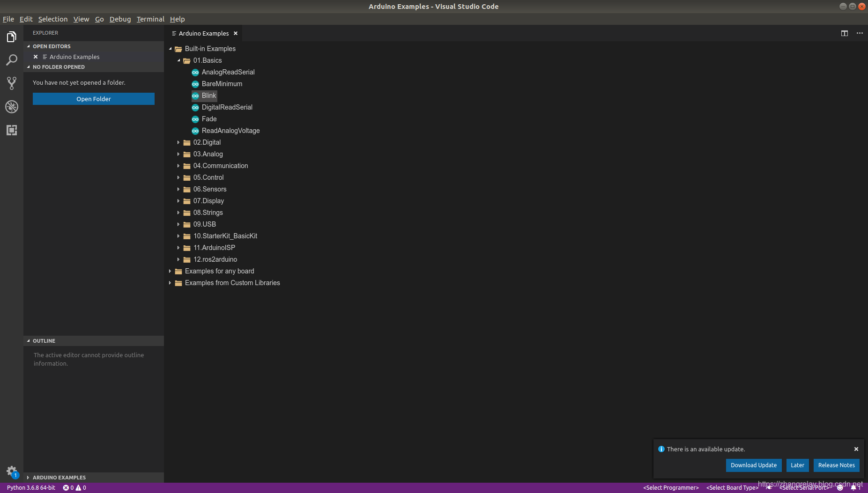Screen dimensions: 868x493
Task: Collapse the OPEN EDITORS section
Action: pos(94,46)
